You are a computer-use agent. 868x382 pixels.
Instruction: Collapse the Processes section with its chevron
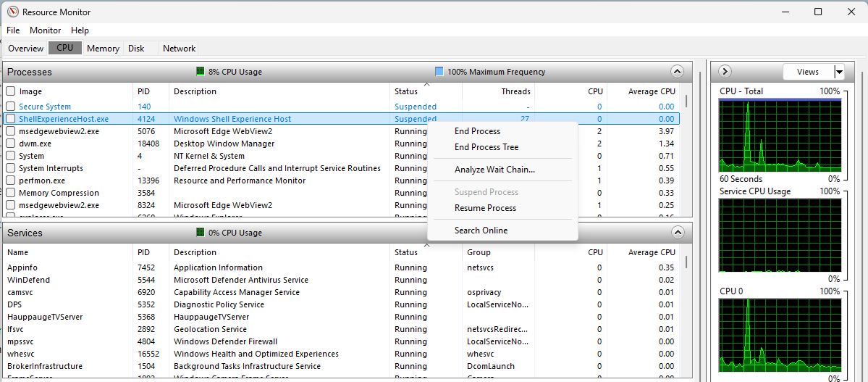[x=676, y=72]
